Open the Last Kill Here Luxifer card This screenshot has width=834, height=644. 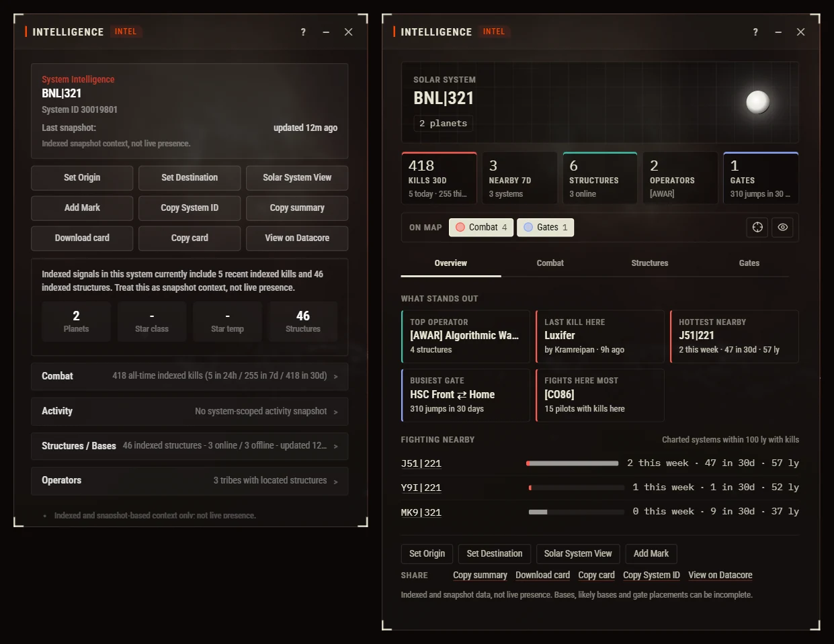coord(600,336)
